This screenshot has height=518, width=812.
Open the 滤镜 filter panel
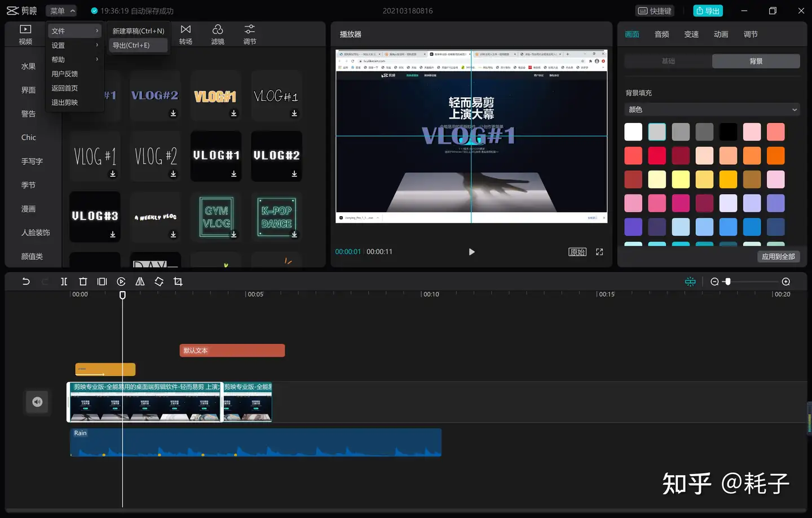point(218,34)
